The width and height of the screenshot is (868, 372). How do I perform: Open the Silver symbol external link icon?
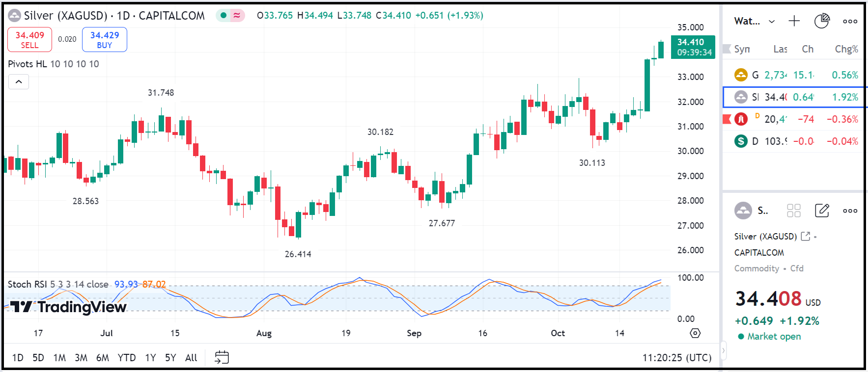(805, 236)
